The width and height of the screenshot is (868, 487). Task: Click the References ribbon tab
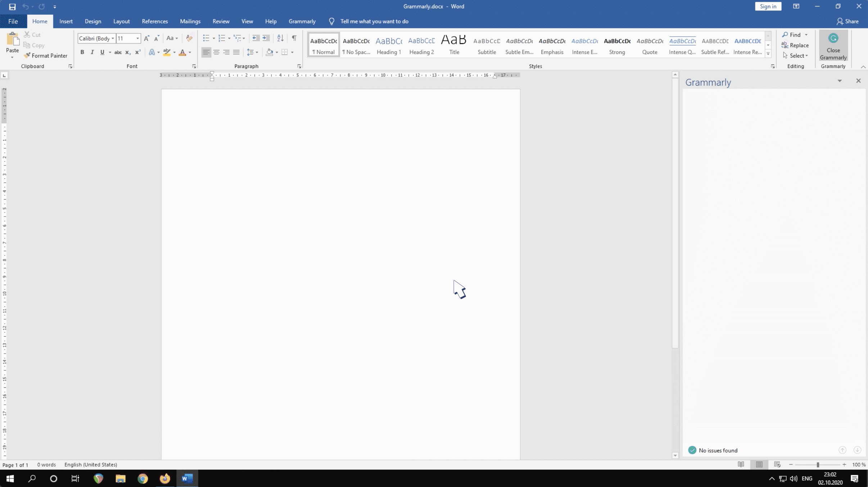tap(154, 21)
